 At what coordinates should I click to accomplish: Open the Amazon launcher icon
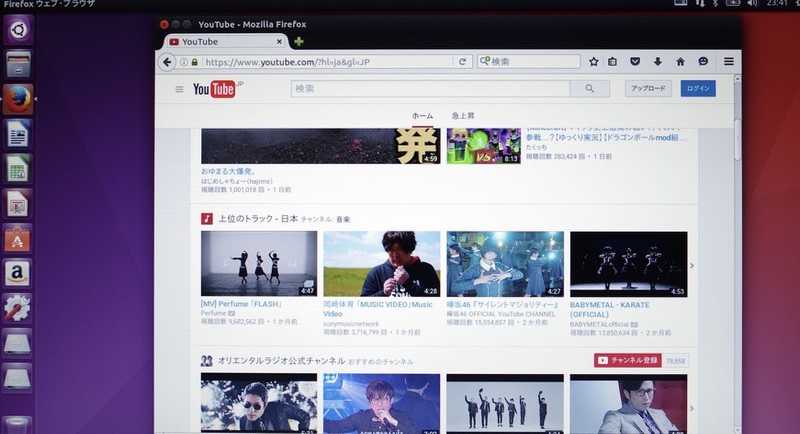pyautogui.click(x=18, y=273)
